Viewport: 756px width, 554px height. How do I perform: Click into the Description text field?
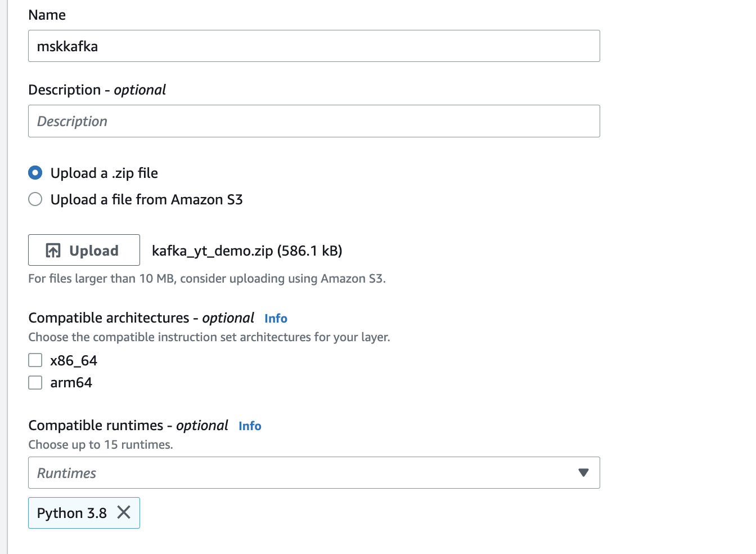[314, 121]
